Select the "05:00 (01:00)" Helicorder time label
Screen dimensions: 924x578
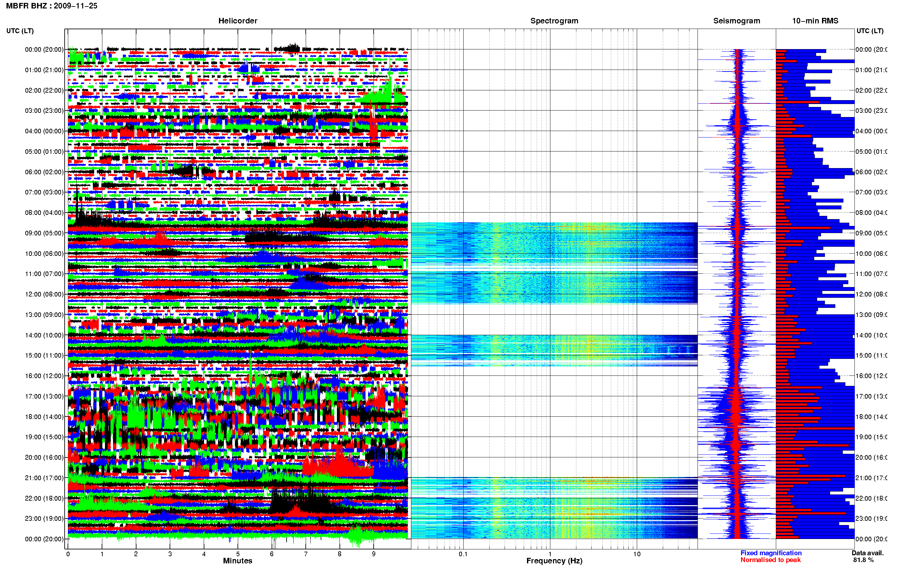[44, 151]
